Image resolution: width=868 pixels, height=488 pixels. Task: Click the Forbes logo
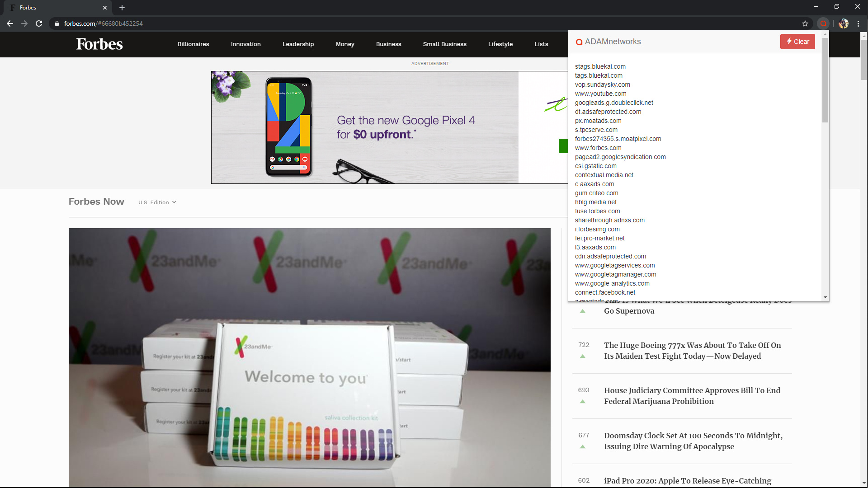(99, 44)
